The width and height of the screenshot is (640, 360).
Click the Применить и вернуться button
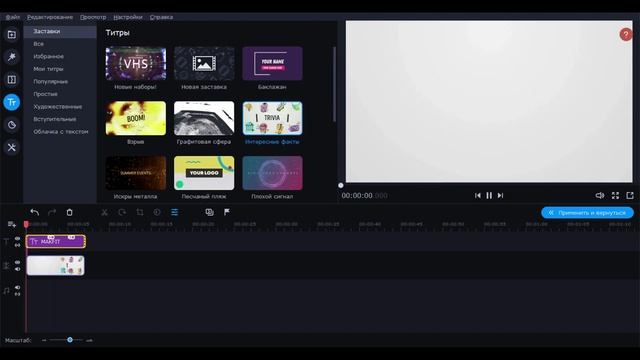pos(587,213)
